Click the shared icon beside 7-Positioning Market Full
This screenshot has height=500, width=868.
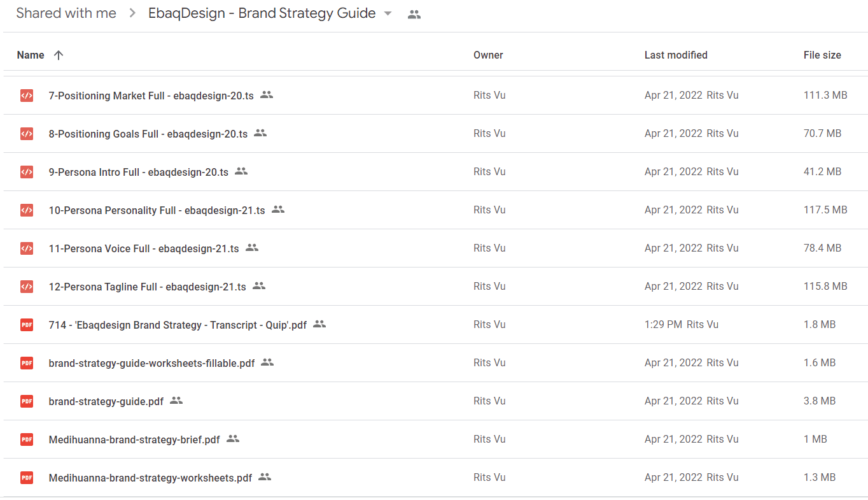point(267,95)
